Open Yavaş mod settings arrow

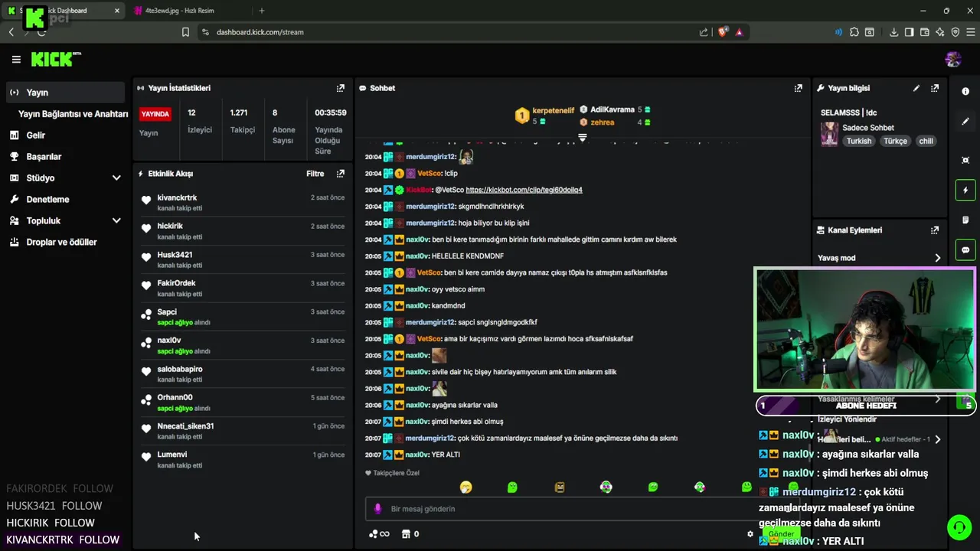(937, 258)
